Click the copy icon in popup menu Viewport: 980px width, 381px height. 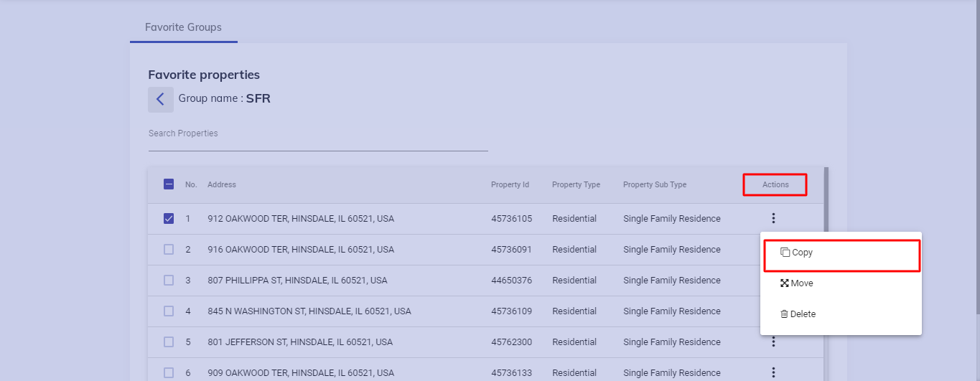coord(785,253)
